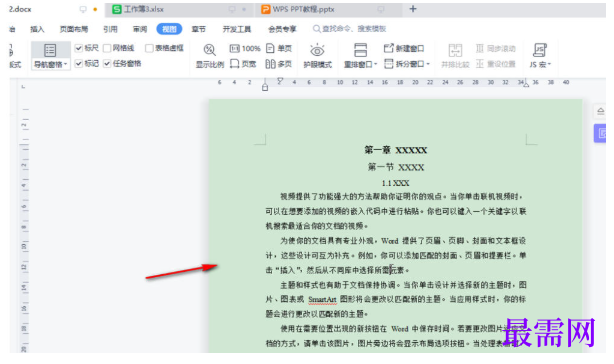The image size is (614, 364).
Task: Click the upper icon on right sidebar
Action: (600, 112)
